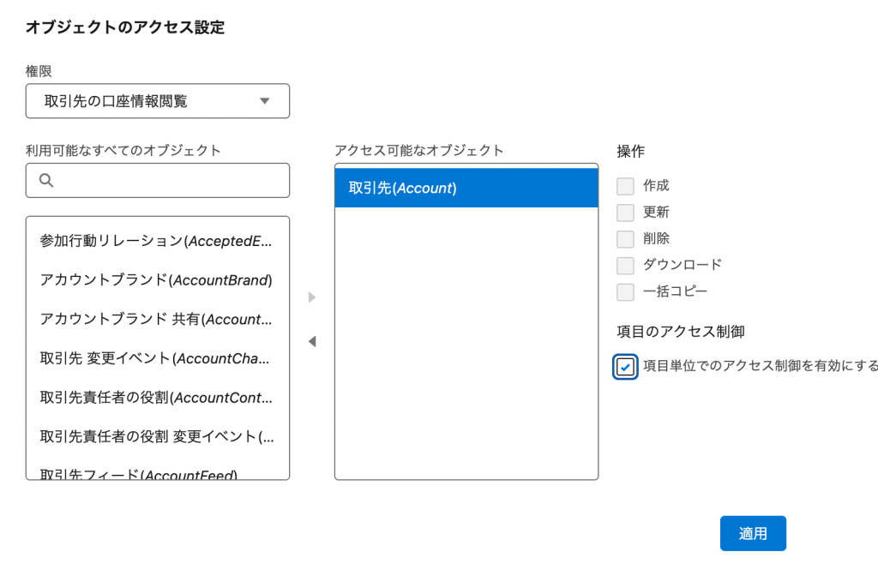878x588 pixels.
Task: Select 参加行動リレーション list item
Action: [x=158, y=241]
